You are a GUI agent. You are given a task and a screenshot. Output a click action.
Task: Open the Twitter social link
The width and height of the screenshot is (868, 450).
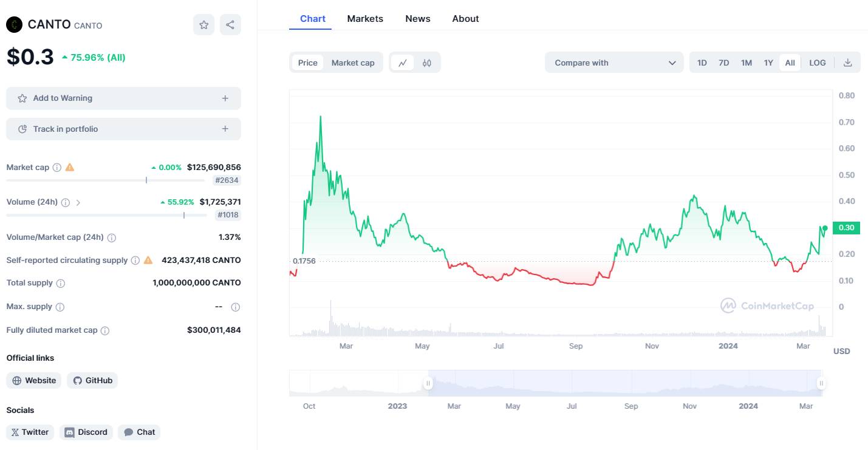[x=30, y=432]
